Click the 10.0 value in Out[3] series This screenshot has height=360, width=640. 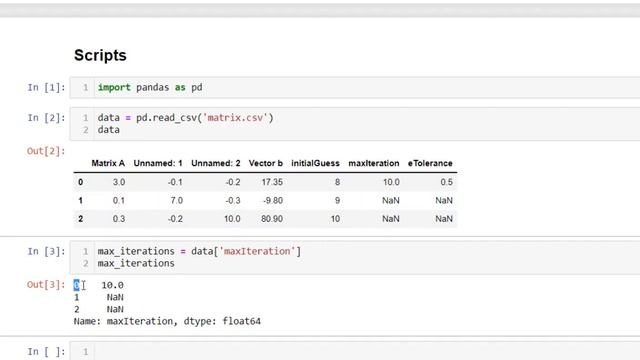(112, 285)
